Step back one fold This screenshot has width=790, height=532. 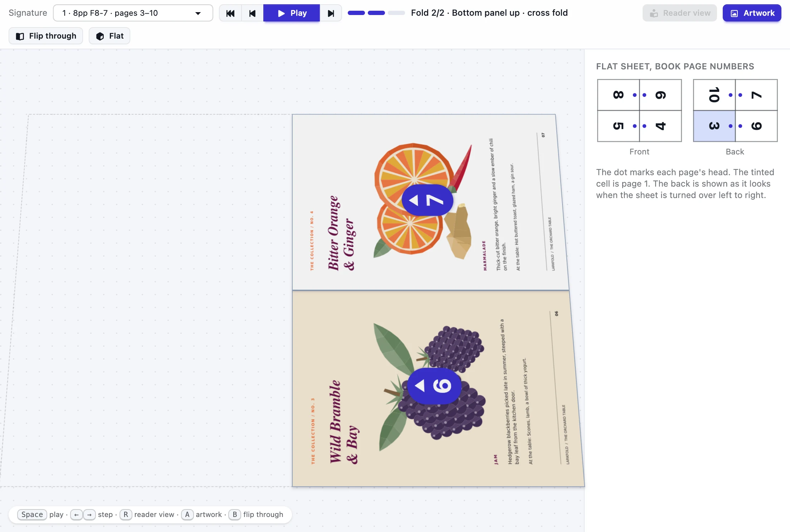[x=253, y=13]
